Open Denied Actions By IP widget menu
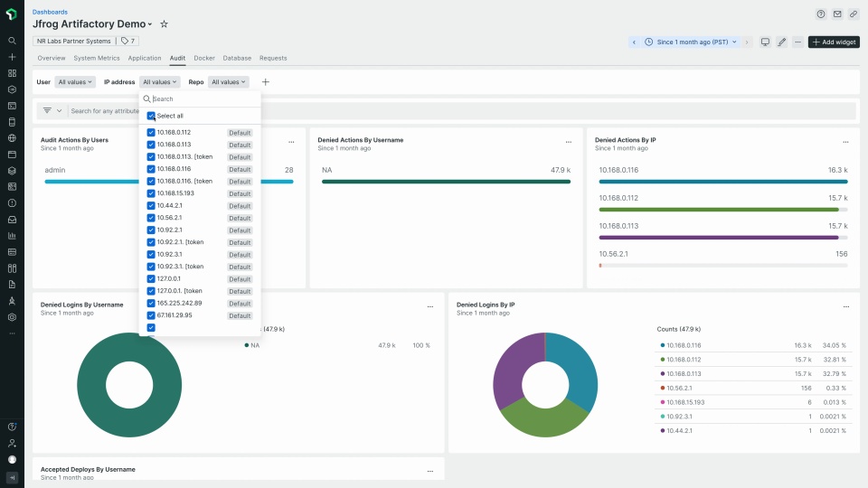Viewport: 868px width, 488px height. point(845,142)
